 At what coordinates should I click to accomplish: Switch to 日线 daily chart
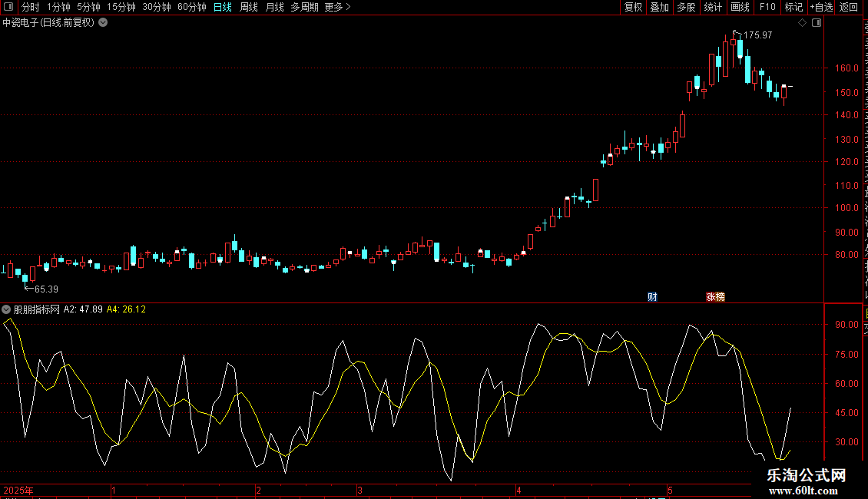click(x=223, y=7)
